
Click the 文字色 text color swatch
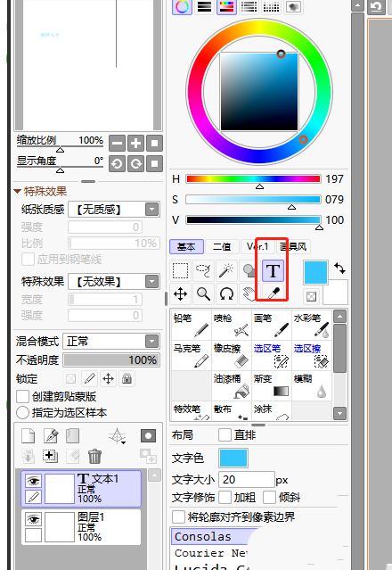click(x=233, y=458)
